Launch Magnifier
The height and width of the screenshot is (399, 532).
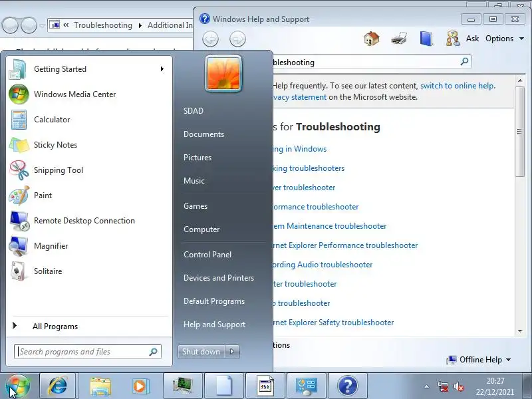coord(88,246)
